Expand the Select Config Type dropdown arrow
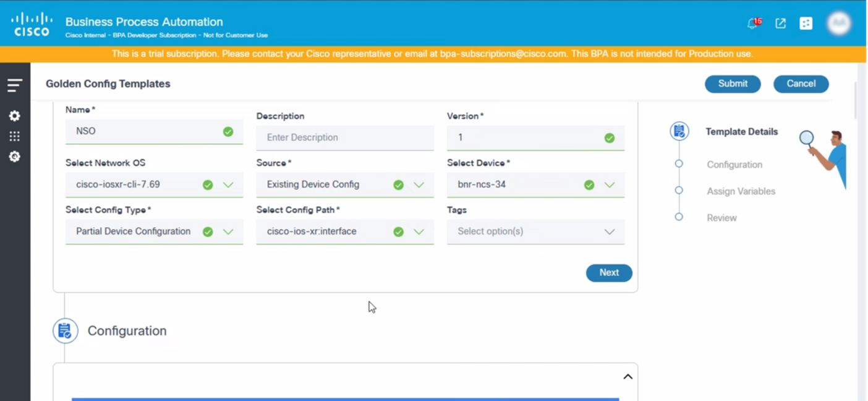868x401 pixels. pos(228,231)
